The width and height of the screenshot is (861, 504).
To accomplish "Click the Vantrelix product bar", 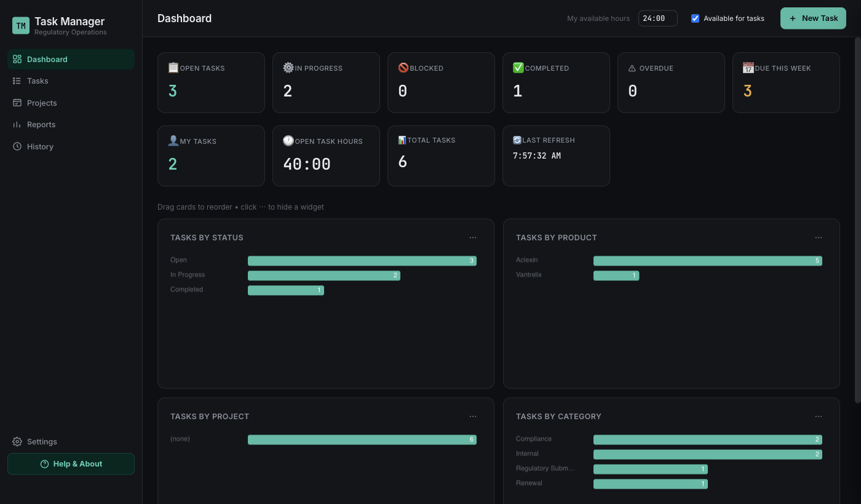I will 616,275.
